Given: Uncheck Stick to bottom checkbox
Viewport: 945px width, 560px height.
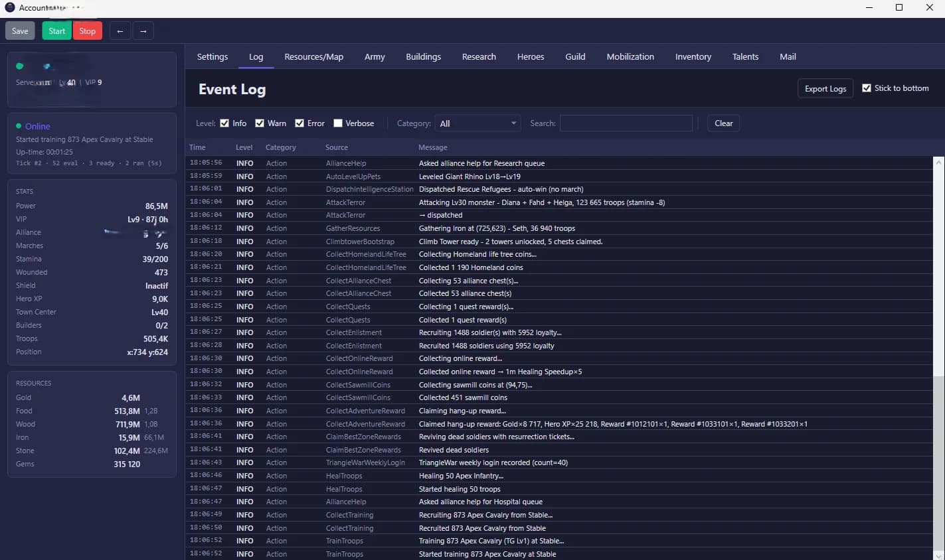Looking at the screenshot, I should point(867,88).
